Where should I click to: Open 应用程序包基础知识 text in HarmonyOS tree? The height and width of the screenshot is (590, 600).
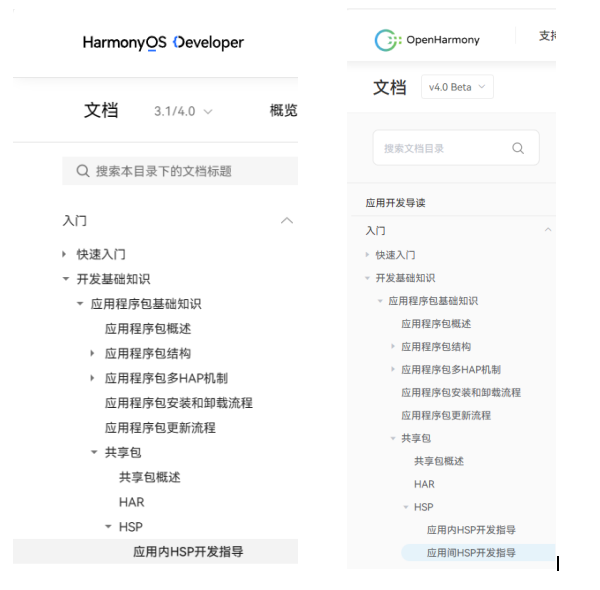pos(146,304)
